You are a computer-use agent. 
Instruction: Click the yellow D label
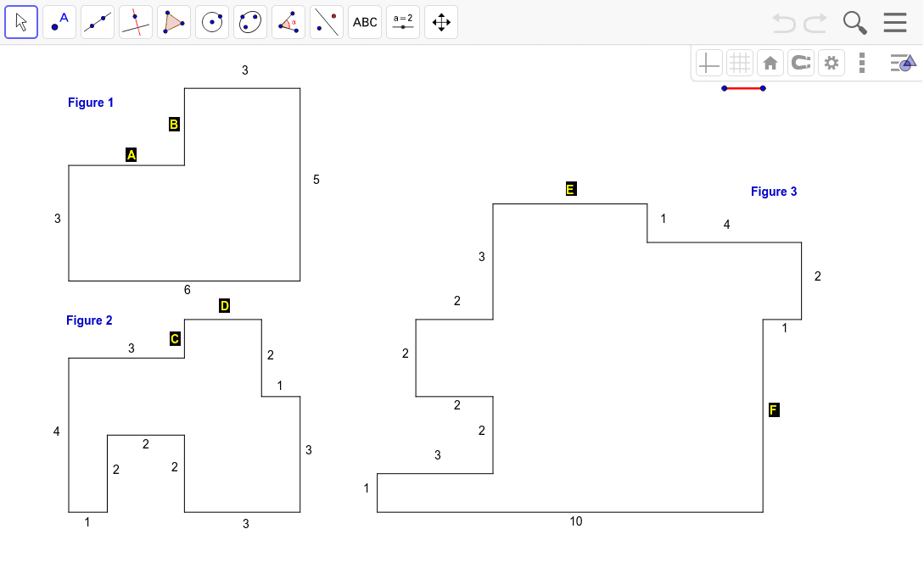coord(225,305)
